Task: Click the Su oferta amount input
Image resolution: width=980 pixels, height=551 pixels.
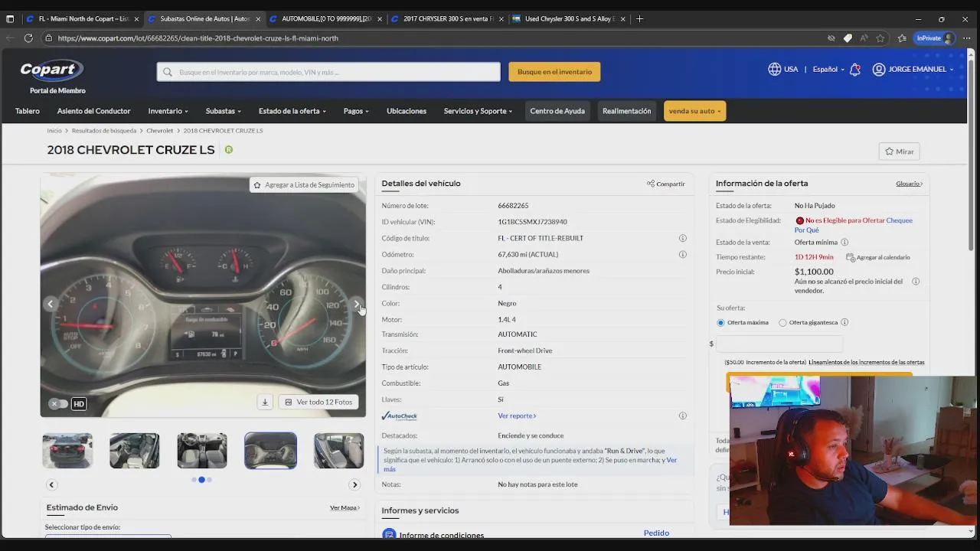Action: coord(779,344)
